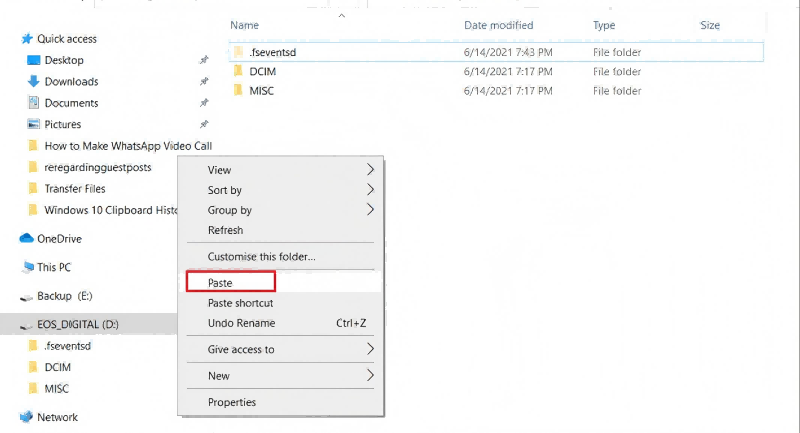This screenshot has width=800, height=433.
Task: Choose Paste shortcut from context menu
Action: (x=240, y=303)
